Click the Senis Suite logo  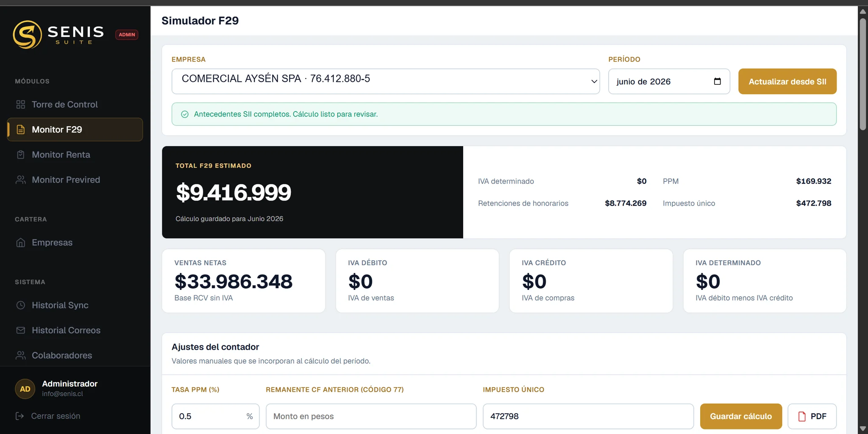[58, 34]
